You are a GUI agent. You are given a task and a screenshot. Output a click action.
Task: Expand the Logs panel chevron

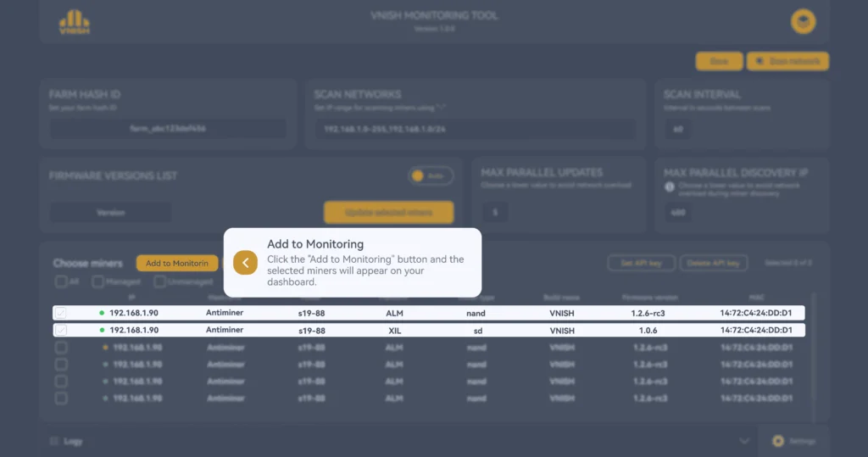(744, 441)
